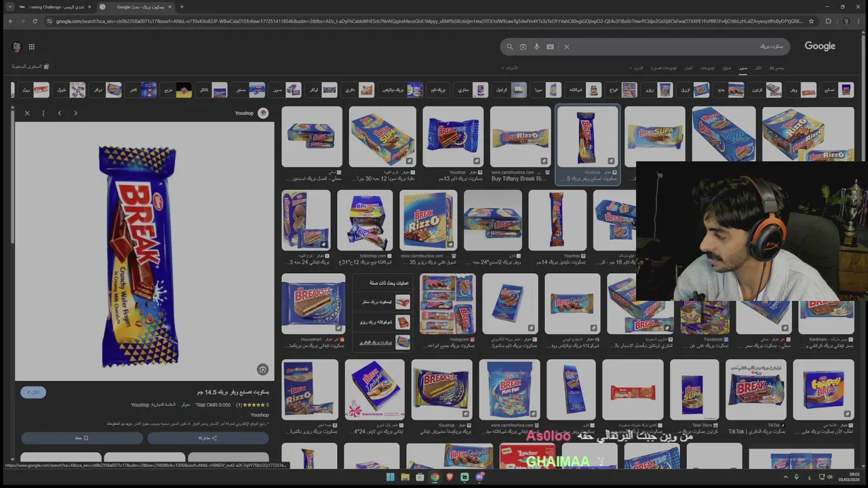Start a voice search with the microphone
Screen dimensions: 868x488
[x=536, y=47]
